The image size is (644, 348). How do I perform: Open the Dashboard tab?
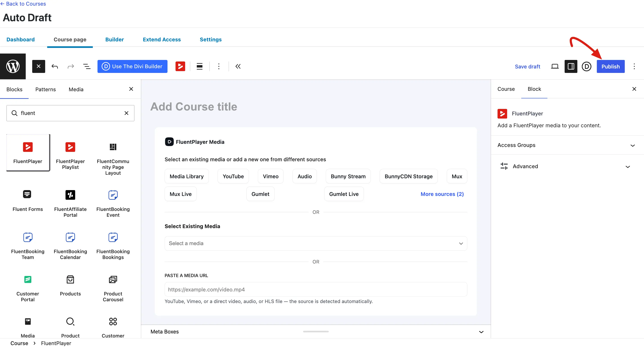[x=21, y=40]
